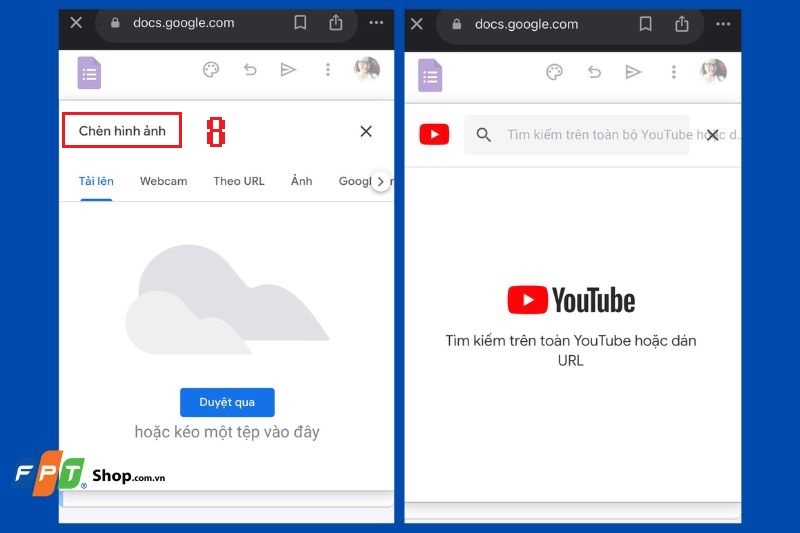Image resolution: width=800 pixels, height=533 pixels.
Task: Switch to the Theo URL tab
Action: (239, 181)
